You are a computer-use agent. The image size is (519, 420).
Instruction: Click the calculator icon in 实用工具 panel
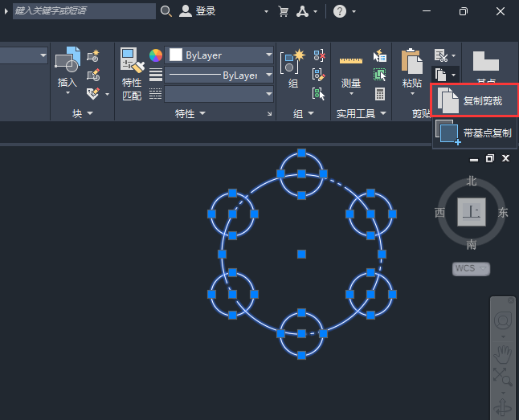[x=380, y=94]
